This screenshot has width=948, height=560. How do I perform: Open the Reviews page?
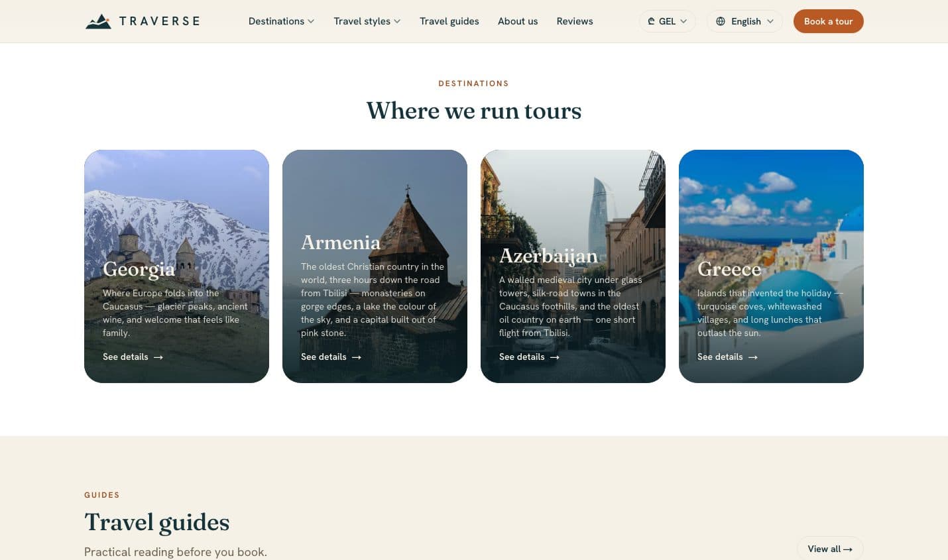click(x=575, y=21)
